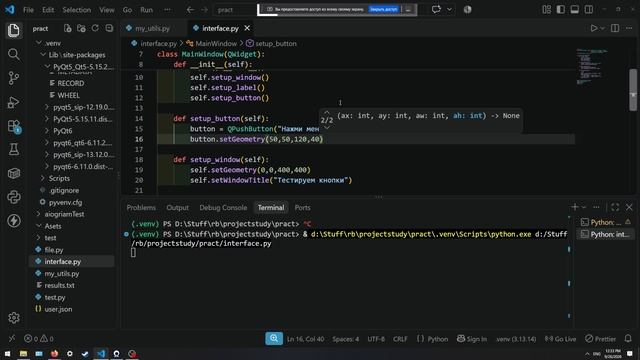Create new folder in pract explorer
This screenshot has width=640, height=360.
[x=81, y=28]
